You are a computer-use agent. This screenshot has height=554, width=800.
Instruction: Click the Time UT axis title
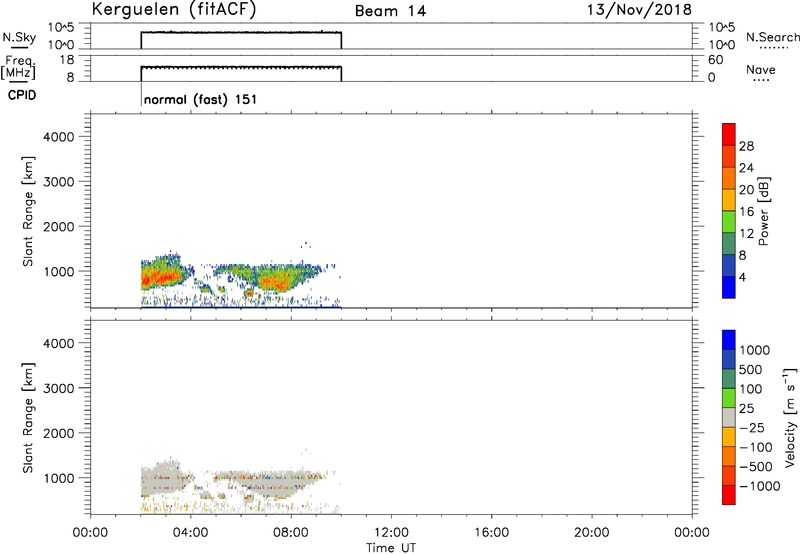tap(391, 547)
